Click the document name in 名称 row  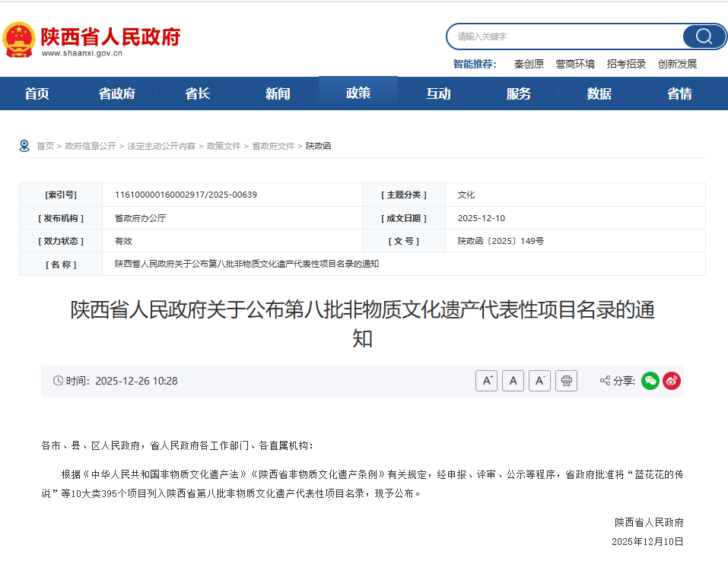(x=246, y=264)
